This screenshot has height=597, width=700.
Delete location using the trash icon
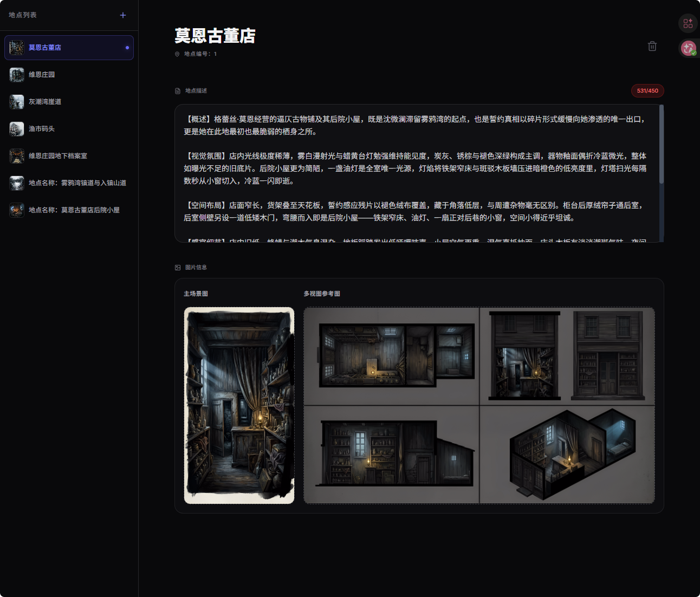point(652,46)
